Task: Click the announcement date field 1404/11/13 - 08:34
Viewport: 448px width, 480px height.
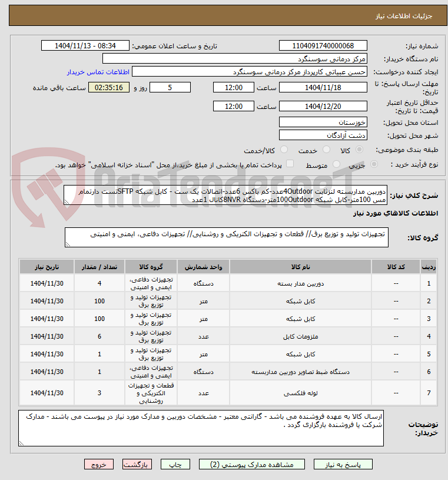Action: [x=85, y=45]
